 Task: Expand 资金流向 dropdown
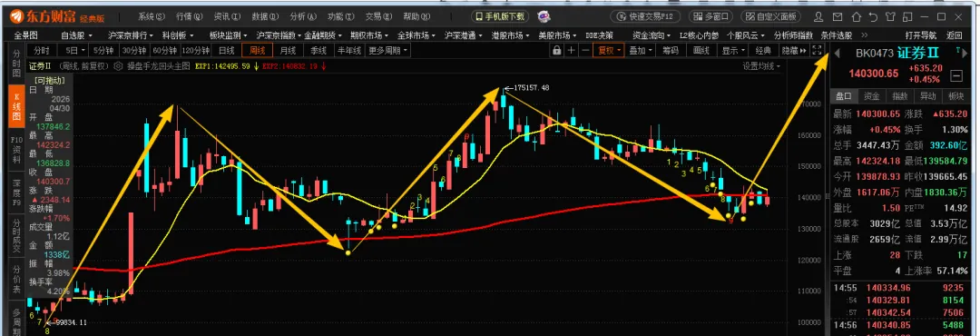(652, 35)
